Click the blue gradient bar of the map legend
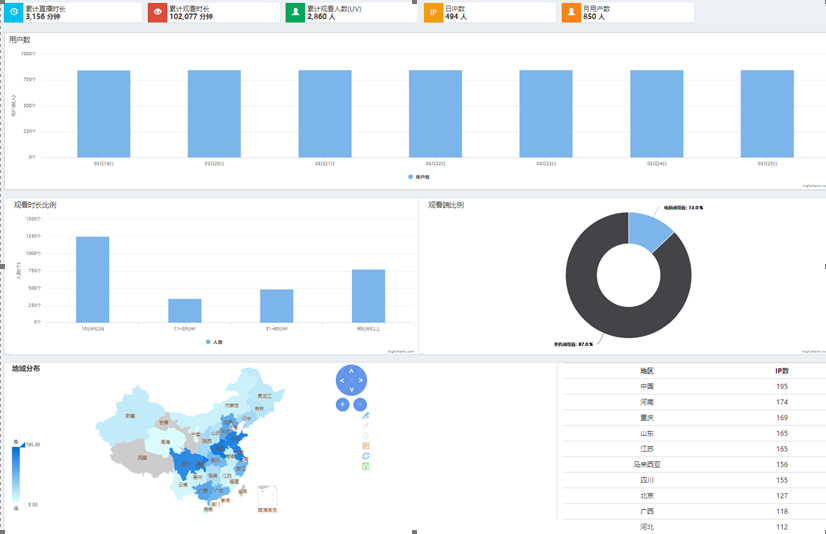Viewport: 826px width, 534px height. coord(16,474)
